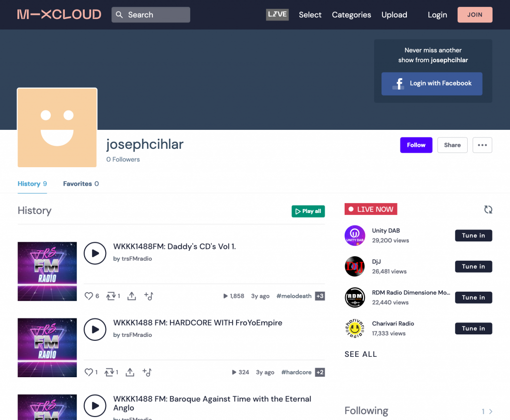510x420 pixels.
Task: Open the #melodeath tag
Action: pos(294,296)
